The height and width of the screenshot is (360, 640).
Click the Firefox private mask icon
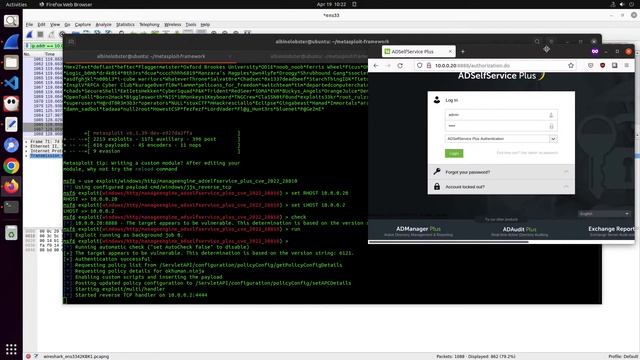(595, 51)
